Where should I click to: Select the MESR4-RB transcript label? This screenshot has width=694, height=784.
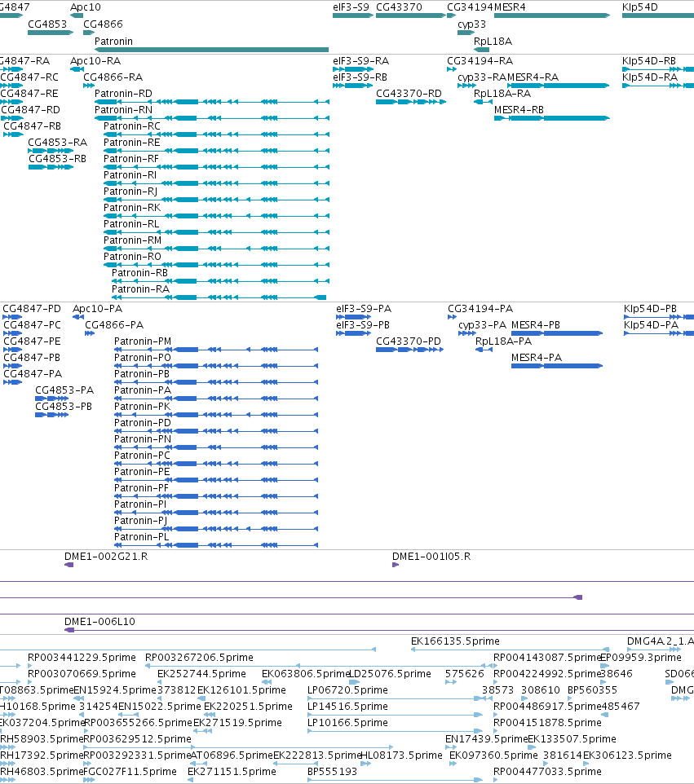[x=519, y=110]
